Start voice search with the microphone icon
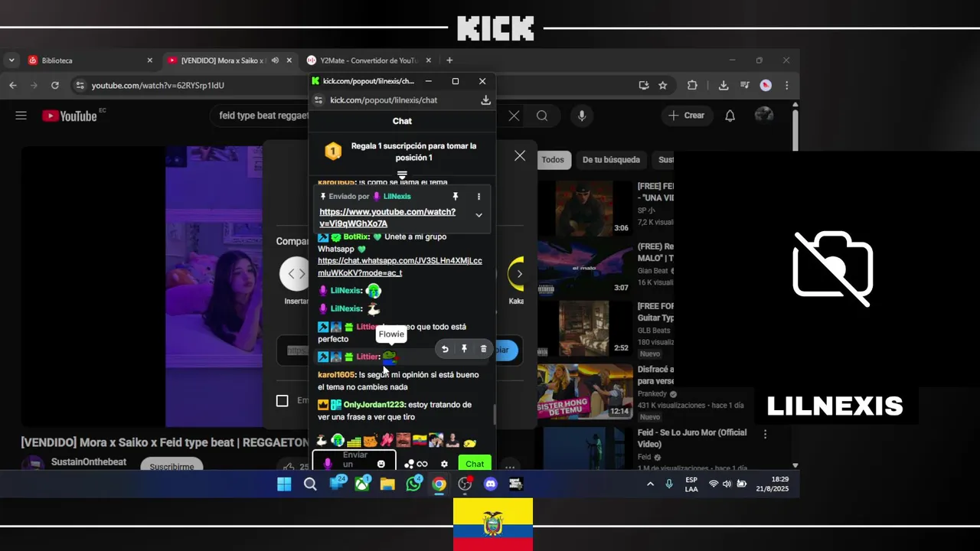Viewport: 980px width, 551px height. click(x=582, y=116)
